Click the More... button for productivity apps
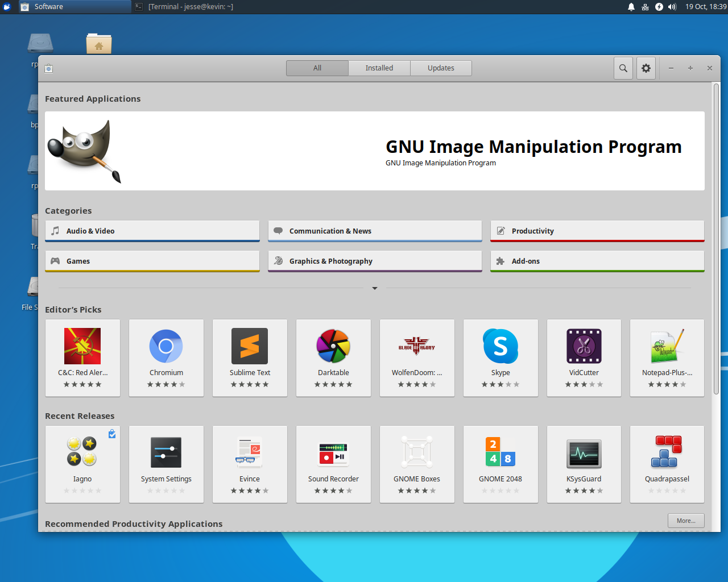This screenshot has height=582, width=728. point(686,521)
